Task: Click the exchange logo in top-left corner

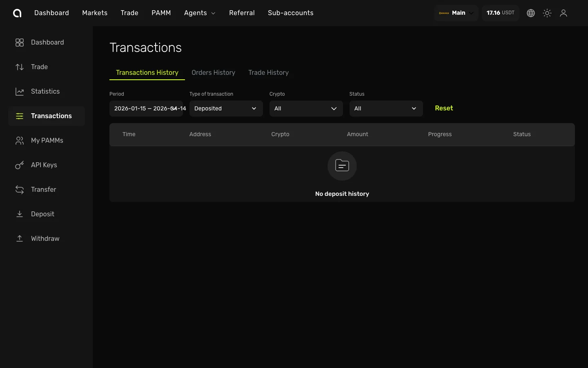Action: 17,13
